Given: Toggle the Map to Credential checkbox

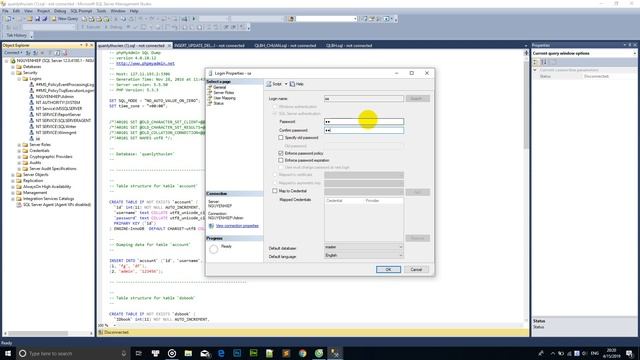Looking at the screenshot, I should pos(275,191).
